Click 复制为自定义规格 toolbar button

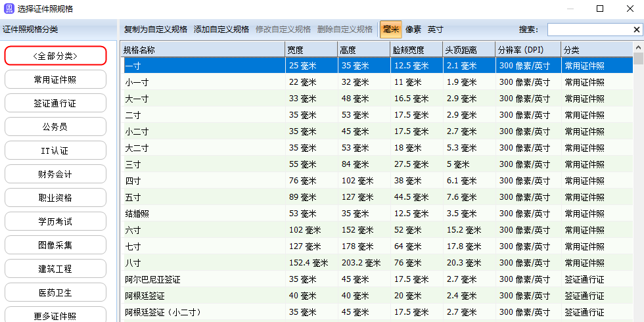coord(156,30)
